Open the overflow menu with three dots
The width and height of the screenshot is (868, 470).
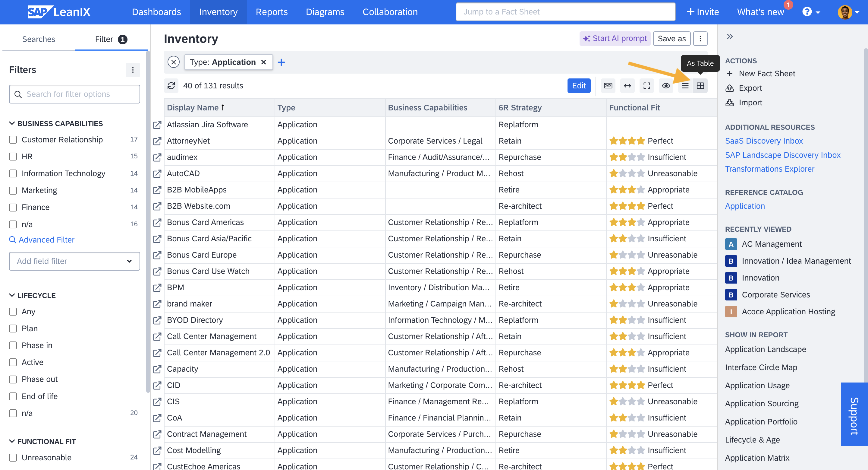coord(700,39)
